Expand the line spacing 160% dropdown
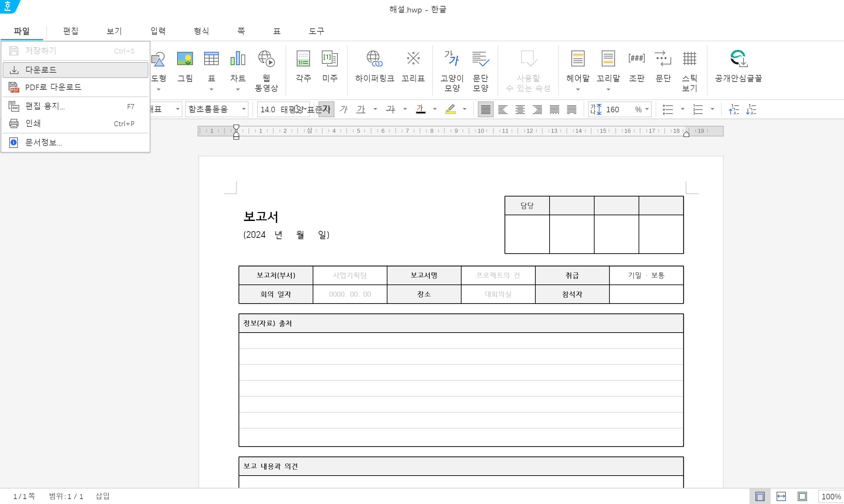The height and width of the screenshot is (504, 844). [647, 109]
